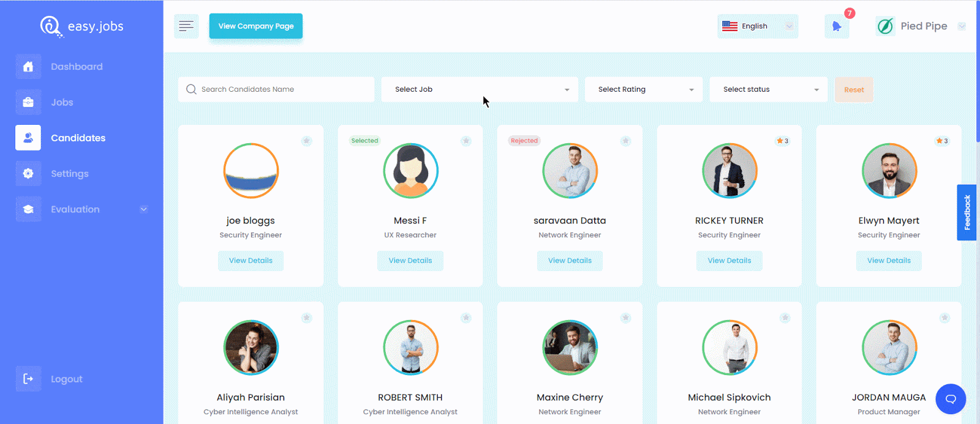
Task: Click Elwyn Mayert 3-star rating badge
Action: click(942, 141)
